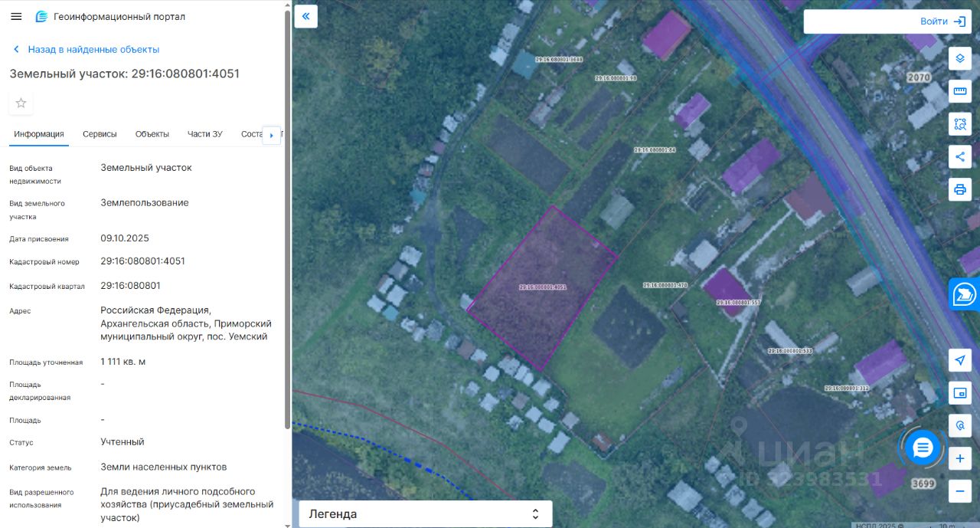Select the cadastral quarter value 29:16:080801
The image size is (980, 528).
[x=130, y=286]
